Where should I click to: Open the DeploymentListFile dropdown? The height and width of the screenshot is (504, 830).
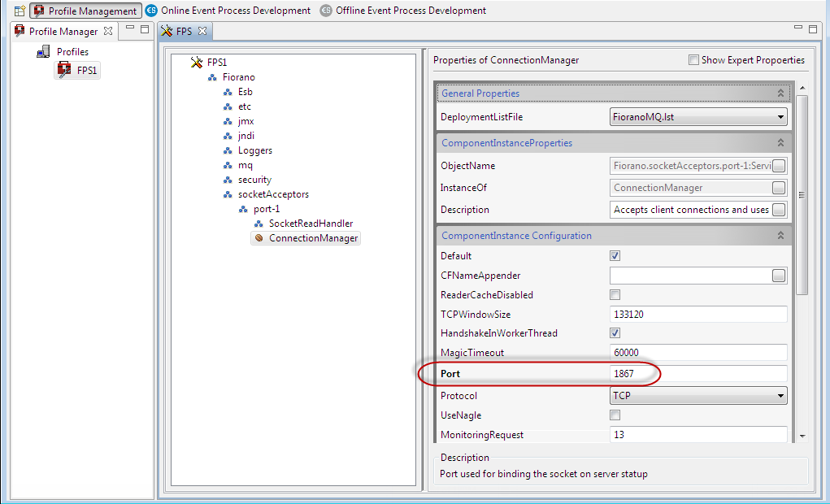[780, 117]
